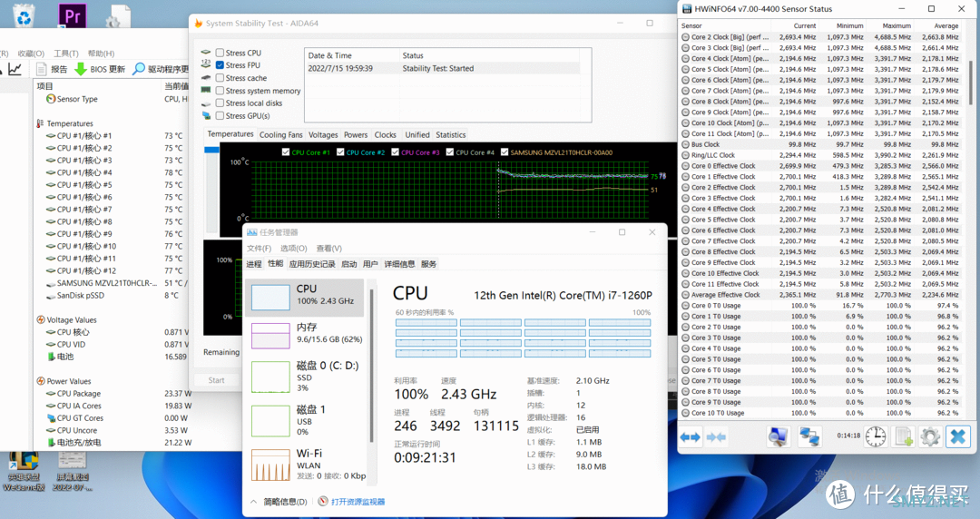
Task: Toggle the CPU Core #4 graph checkbox
Action: point(449,152)
